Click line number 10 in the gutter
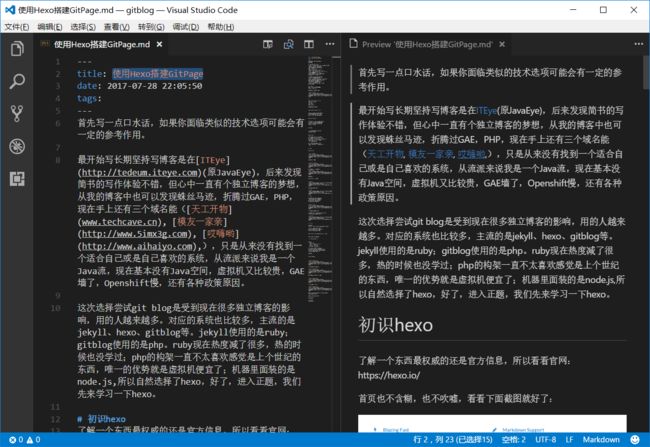Viewport: 650px width, 447px height. point(56,308)
